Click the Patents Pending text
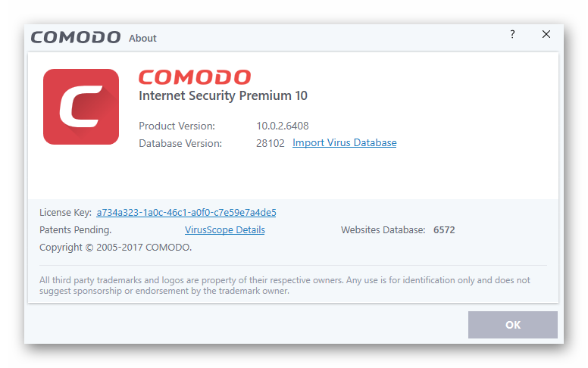 pyautogui.click(x=75, y=229)
